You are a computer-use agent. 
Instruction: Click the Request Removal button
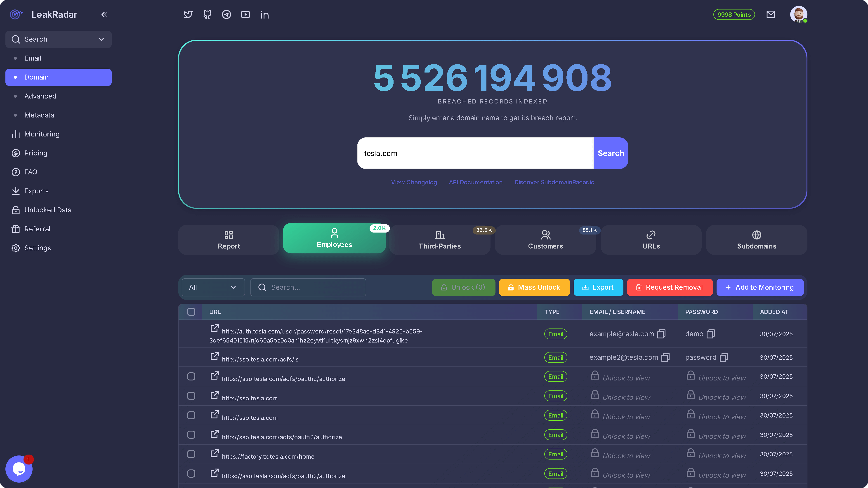click(670, 287)
